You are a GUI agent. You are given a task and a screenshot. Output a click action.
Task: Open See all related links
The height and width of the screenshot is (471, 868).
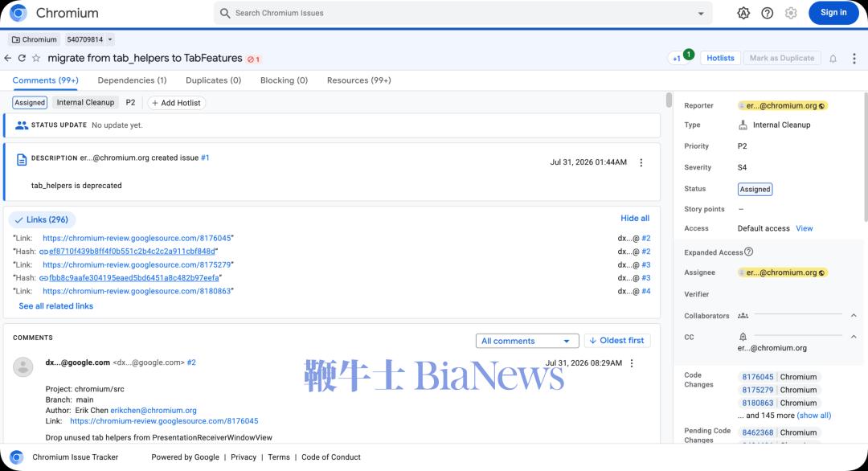[56, 306]
